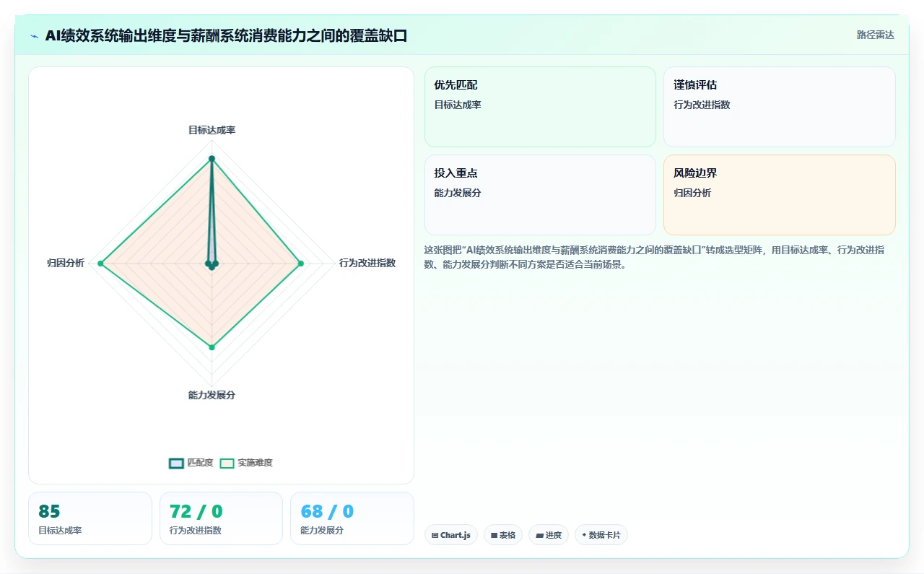The height and width of the screenshot is (574, 924).
Task: Click the 68 / 0 metric value
Action: click(x=327, y=511)
